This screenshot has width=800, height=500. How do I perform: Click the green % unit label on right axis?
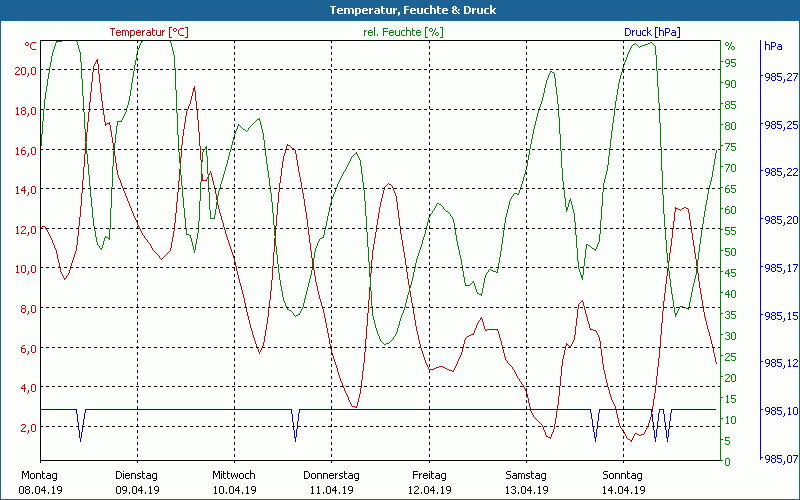point(730,46)
